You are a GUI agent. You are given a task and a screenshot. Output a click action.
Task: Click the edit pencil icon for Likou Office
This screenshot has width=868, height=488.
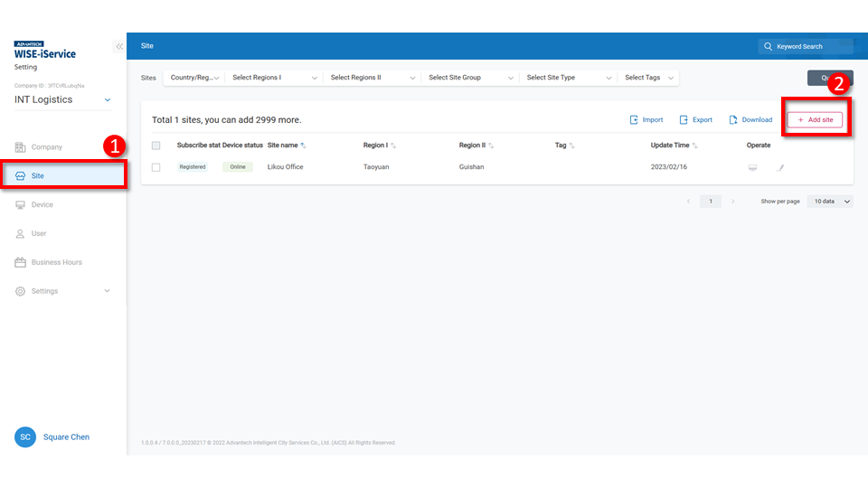click(x=781, y=167)
